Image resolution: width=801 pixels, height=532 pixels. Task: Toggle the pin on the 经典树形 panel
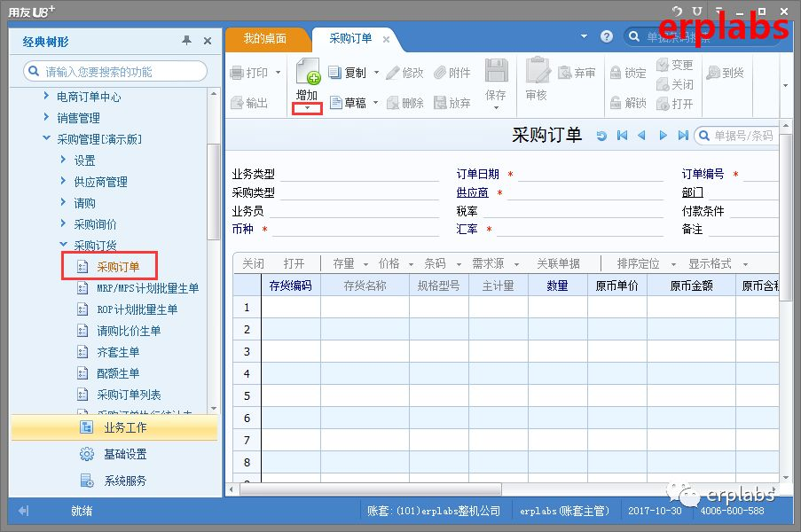(188, 40)
